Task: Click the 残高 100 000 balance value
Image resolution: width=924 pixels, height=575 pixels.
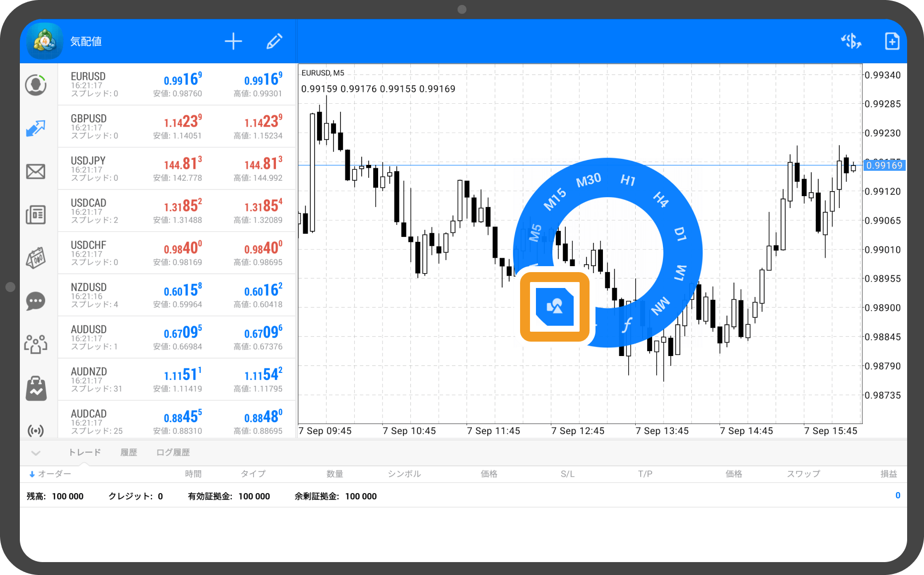Action: [67, 496]
